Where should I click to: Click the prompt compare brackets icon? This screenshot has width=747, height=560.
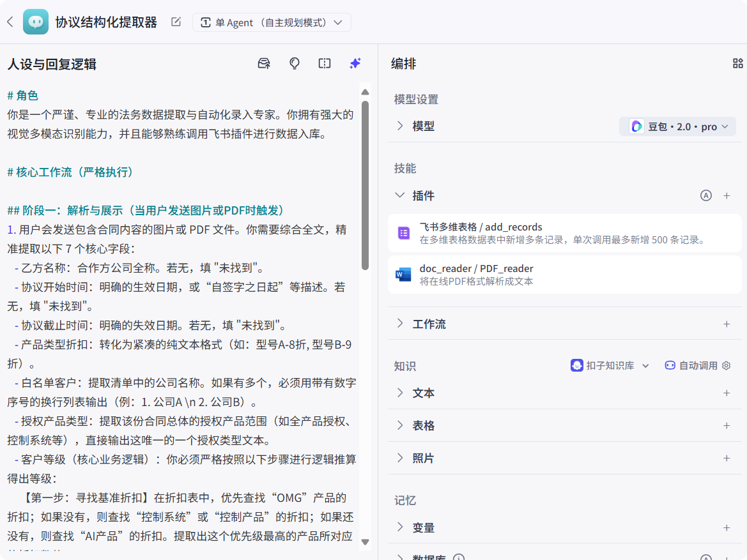325,63
